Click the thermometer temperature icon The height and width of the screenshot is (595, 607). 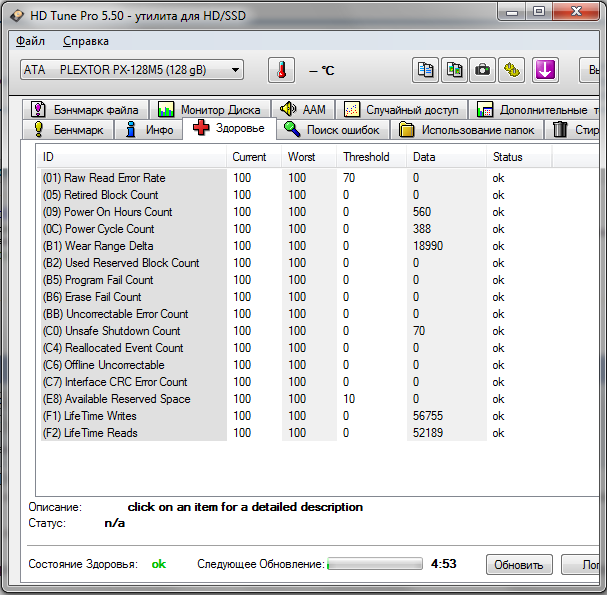pyautogui.click(x=281, y=70)
